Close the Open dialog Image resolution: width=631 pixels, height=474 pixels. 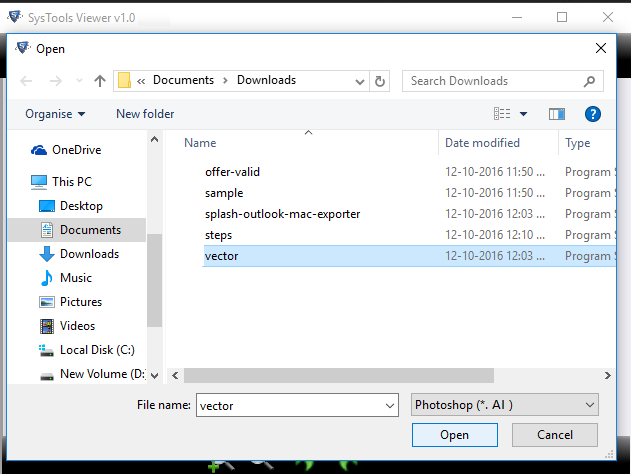[x=601, y=48]
